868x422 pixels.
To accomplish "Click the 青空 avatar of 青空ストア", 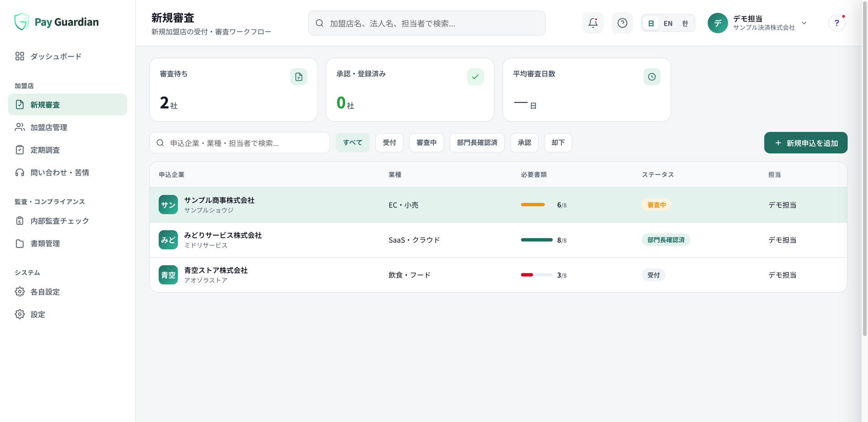I will coord(168,275).
